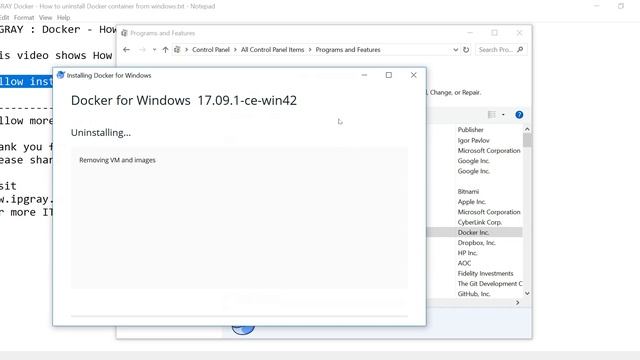The image size is (640, 360).
Task: Select the Apple Inc. row
Action: pos(471,202)
